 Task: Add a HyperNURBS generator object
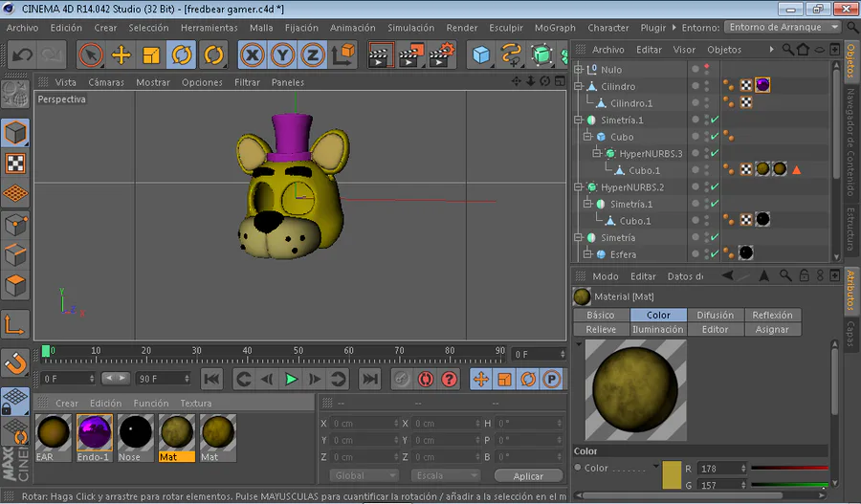pyautogui.click(x=541, y=55)
